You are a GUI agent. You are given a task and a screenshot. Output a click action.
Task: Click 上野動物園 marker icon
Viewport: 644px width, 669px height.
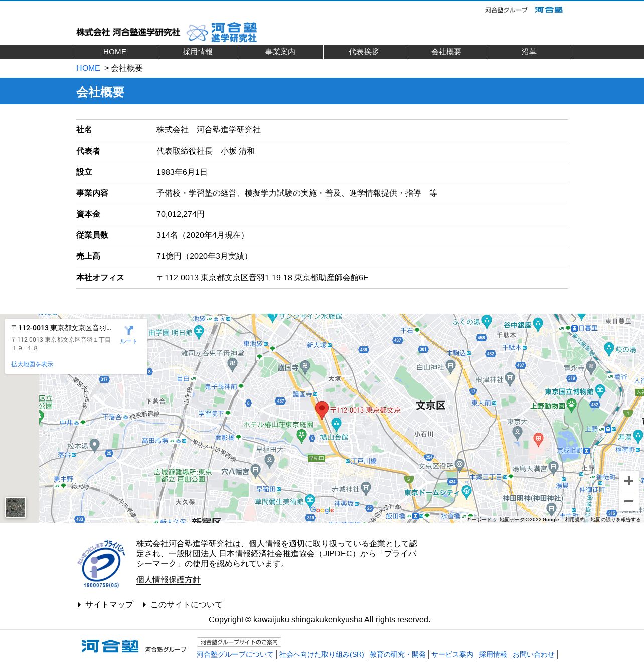click(x=571, y=405)
